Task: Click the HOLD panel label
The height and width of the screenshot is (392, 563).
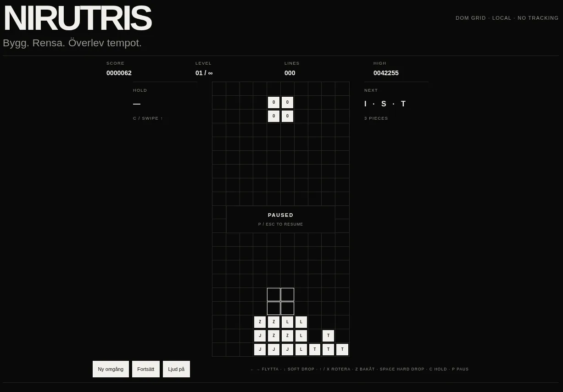Action: click(140, 90)
